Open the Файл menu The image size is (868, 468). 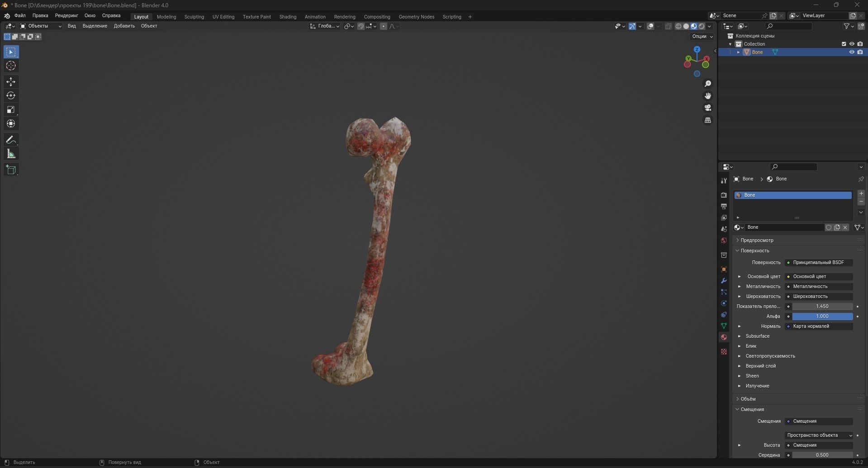click(x=20, y=15)
